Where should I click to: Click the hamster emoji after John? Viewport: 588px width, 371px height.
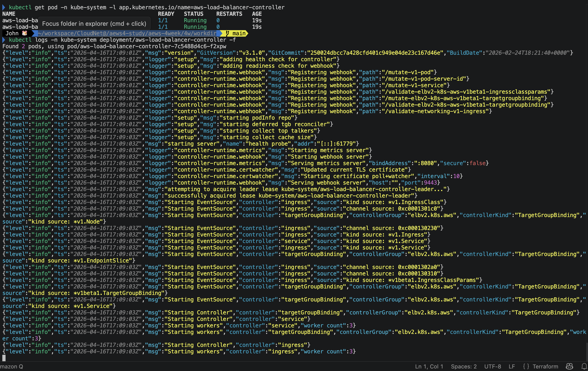point(24,33)
